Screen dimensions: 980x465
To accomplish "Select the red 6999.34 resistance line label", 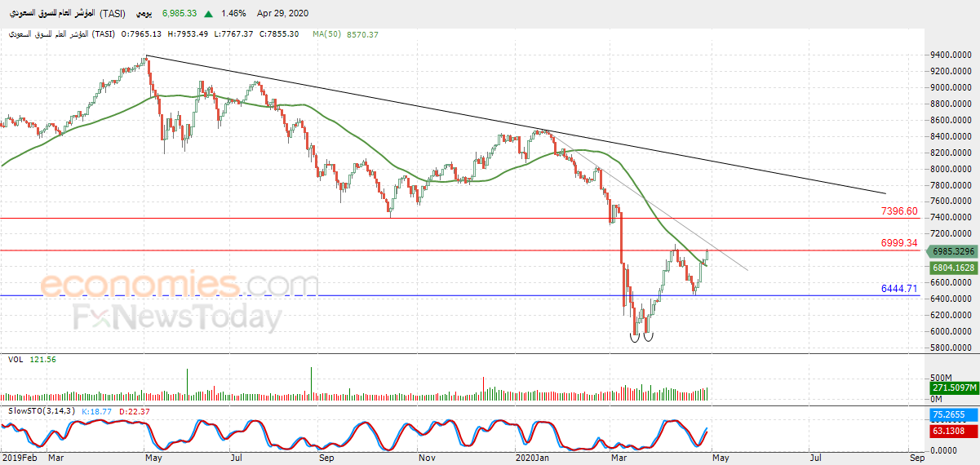I will (899, 243).
